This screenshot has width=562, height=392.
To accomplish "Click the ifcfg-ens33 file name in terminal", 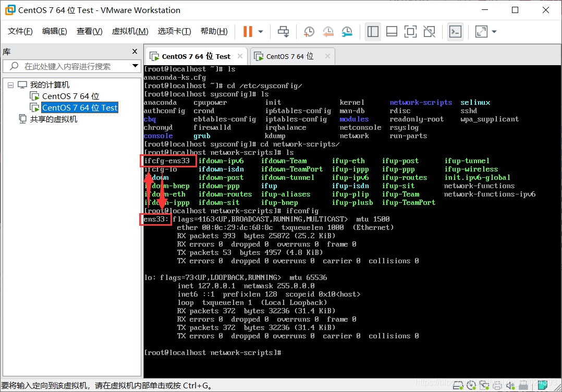I will 167,161.
